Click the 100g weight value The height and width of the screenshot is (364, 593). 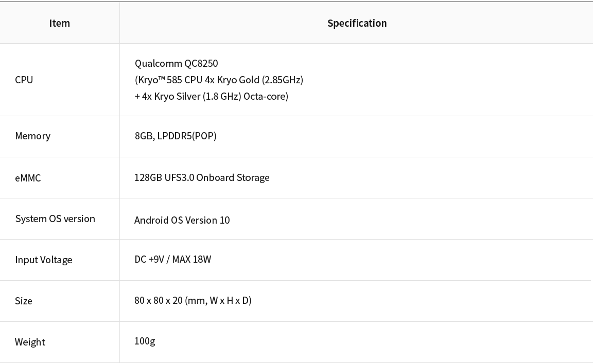coord(145,341)
